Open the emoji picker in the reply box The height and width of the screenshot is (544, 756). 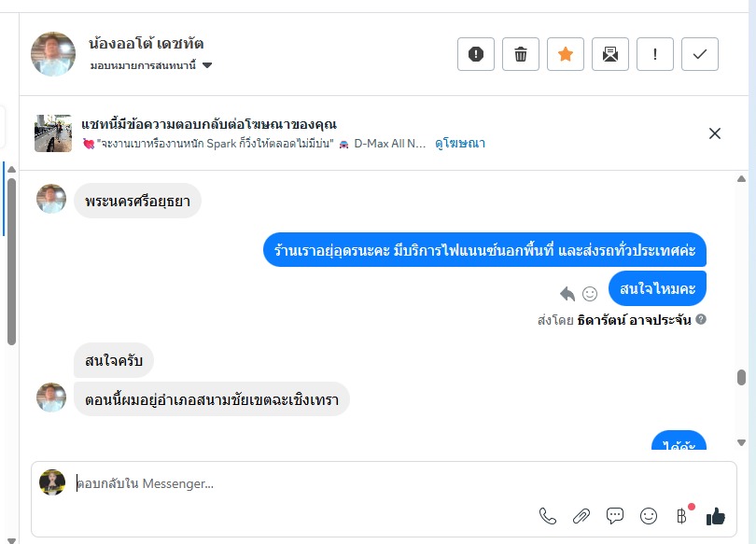[649, 516]
